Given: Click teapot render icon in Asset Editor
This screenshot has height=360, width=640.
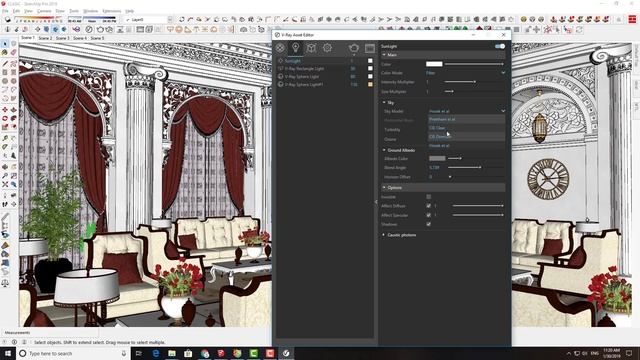Looking at the screenshot, I should pos(353,48).
